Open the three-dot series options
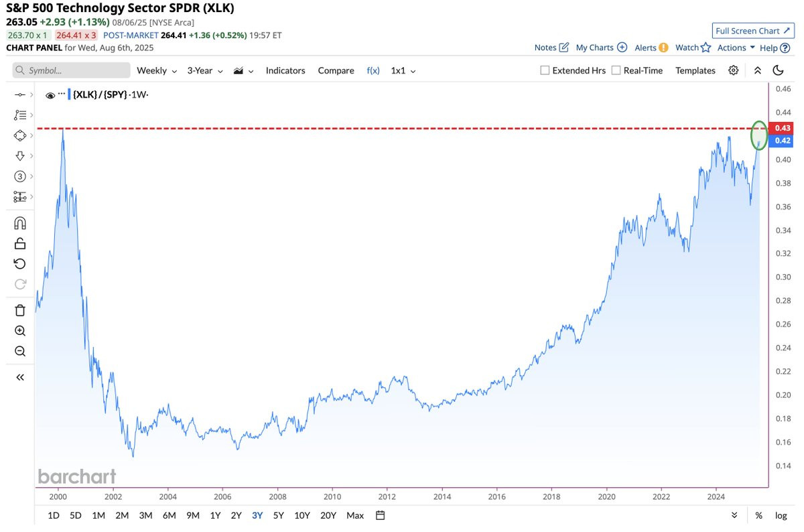The image size is (804, 532). click(x=62, y=94)
